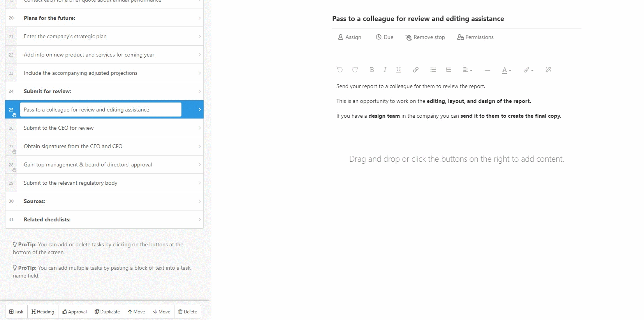Image resolution: width=644 pixels, height=320 pixels.
Task: Open the text color dropdown
Action: pyautogui.click(x=506, y=70)
